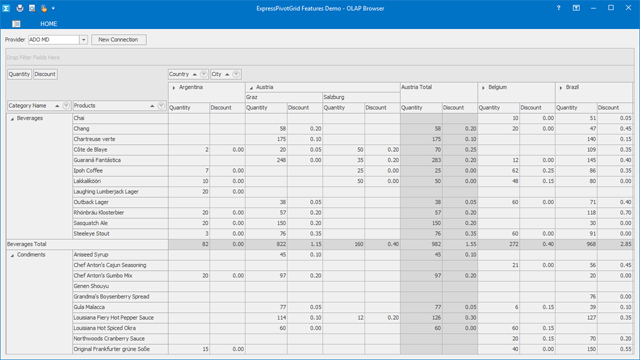Select the Ipoh Coffee product row
Screen dimensions: 640x360
pyautogui.click(x=120, y=171)
